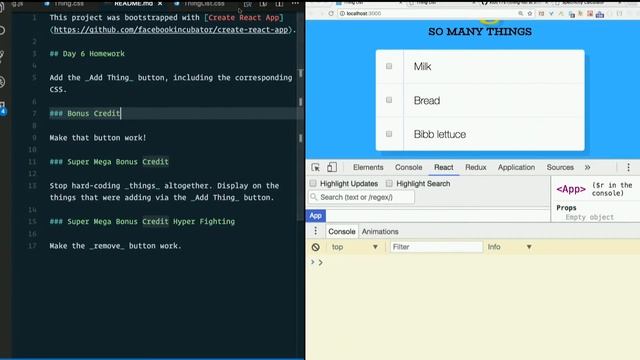Toggle the device toolbar icon in DevTools

point(332,167)
